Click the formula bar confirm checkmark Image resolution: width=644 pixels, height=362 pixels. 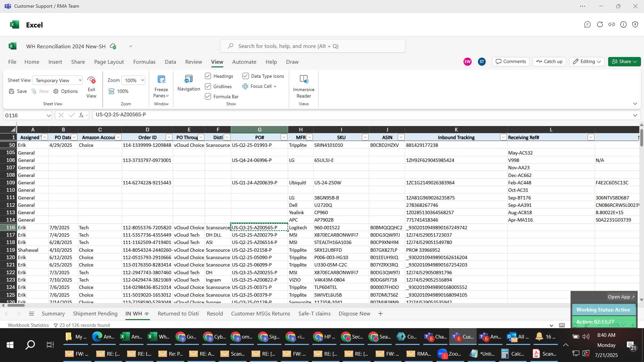[x=71, y=115]
